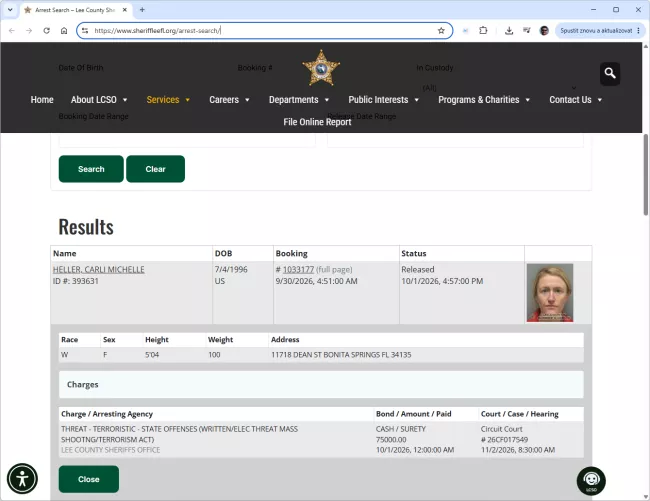Expand Programs & Charities menu
This screenshot has height=501, width=650.
pos(484,100)
